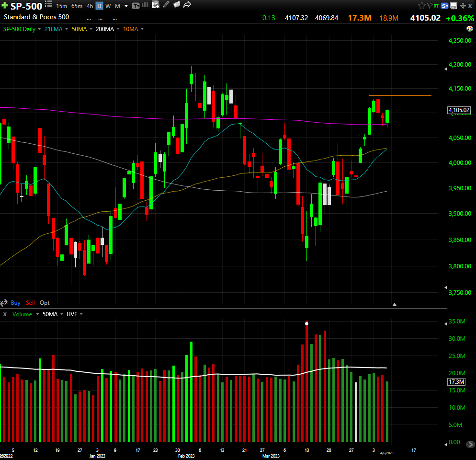Image resolution: width=476 pixels, height=460 pixels.
Task: Click the volume-scale arrow near 0.00
Action: (x=446, y=445)
